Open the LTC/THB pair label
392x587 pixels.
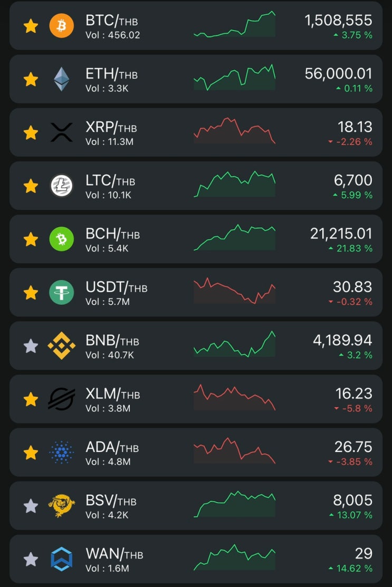(x=110, y=180)
